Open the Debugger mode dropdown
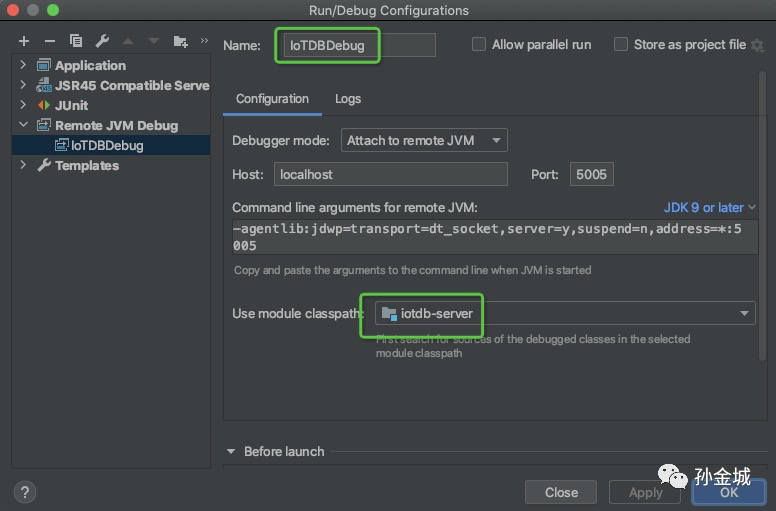 (x=424, y=141)
